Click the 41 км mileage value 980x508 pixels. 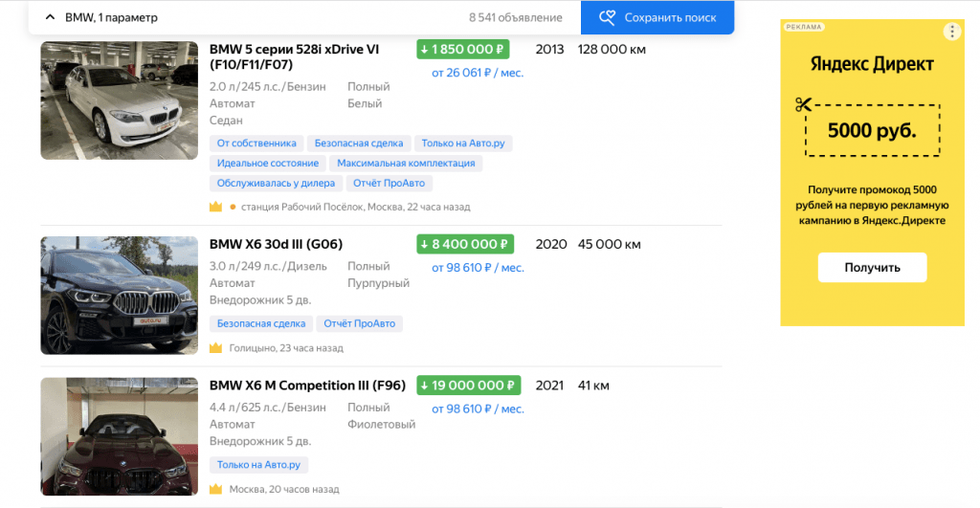point(593,386)
